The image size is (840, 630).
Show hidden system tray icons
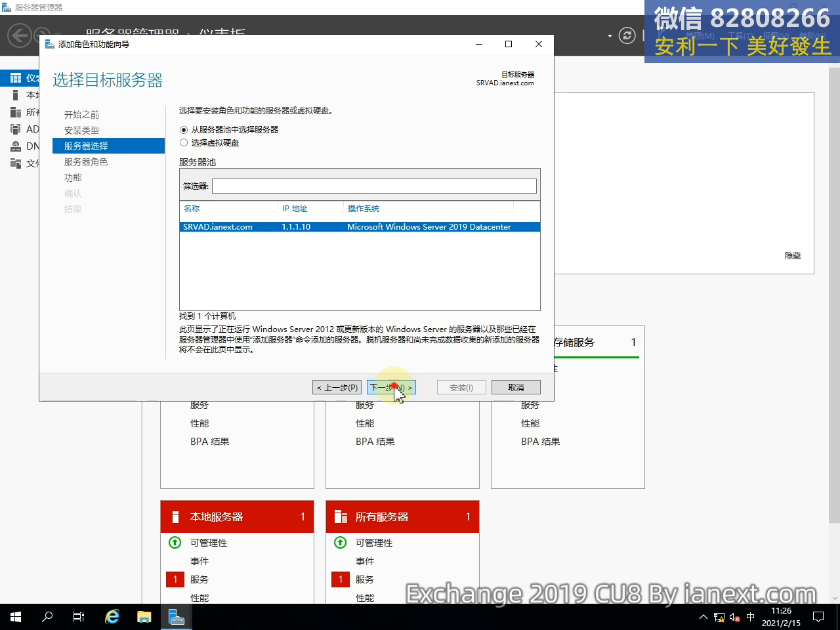point(703,617)
